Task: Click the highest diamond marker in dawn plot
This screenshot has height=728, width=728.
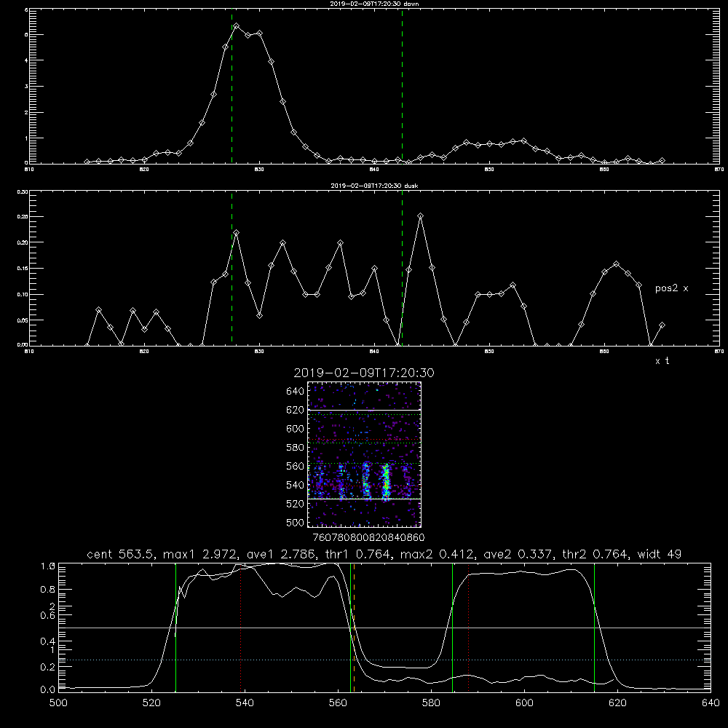Action: tap(237, 26)
